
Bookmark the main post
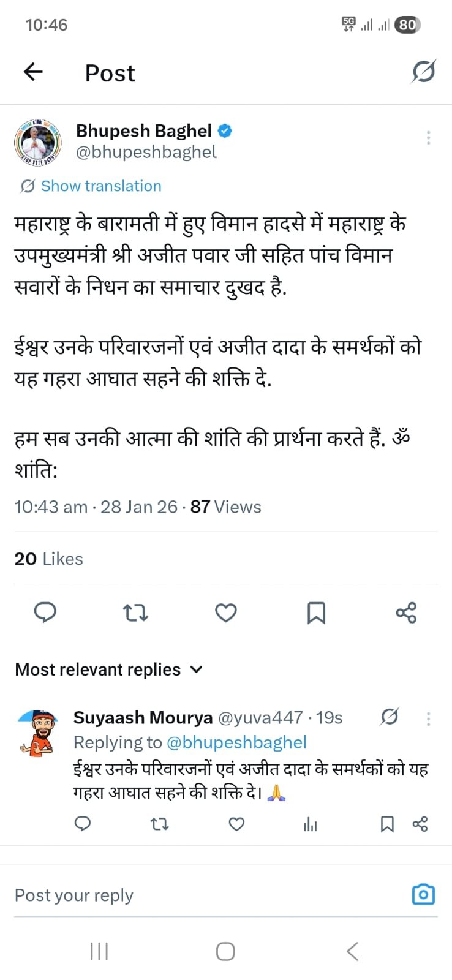tap(316, 612)
